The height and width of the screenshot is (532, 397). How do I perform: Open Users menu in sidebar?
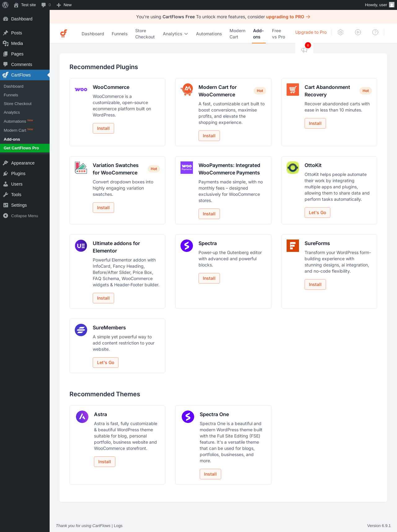[25, 184]
